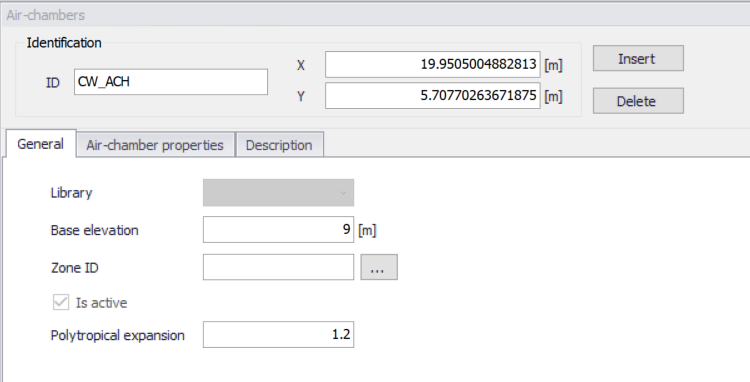The image size is (750, 382).
Task: Click the Y coordinate input field
Action: (x=433, y=96)
